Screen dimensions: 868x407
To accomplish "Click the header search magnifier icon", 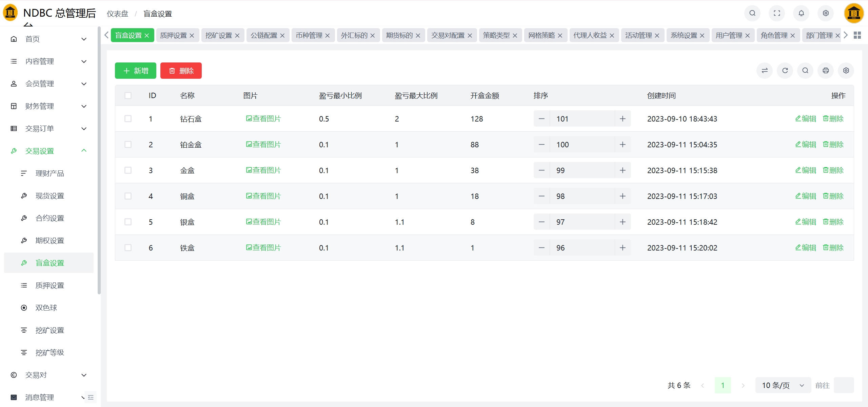I will pyautogui.click(x=752, y=13).
